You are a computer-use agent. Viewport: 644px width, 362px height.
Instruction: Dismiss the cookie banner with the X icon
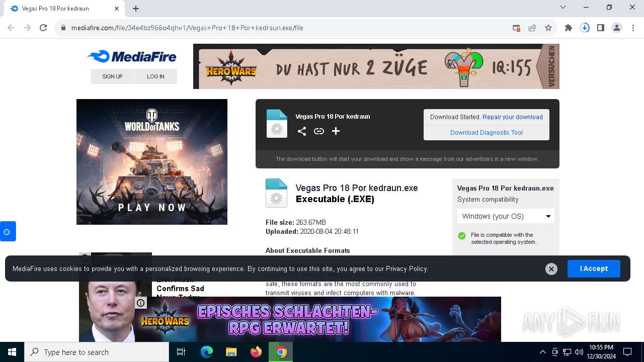[551, 269]
